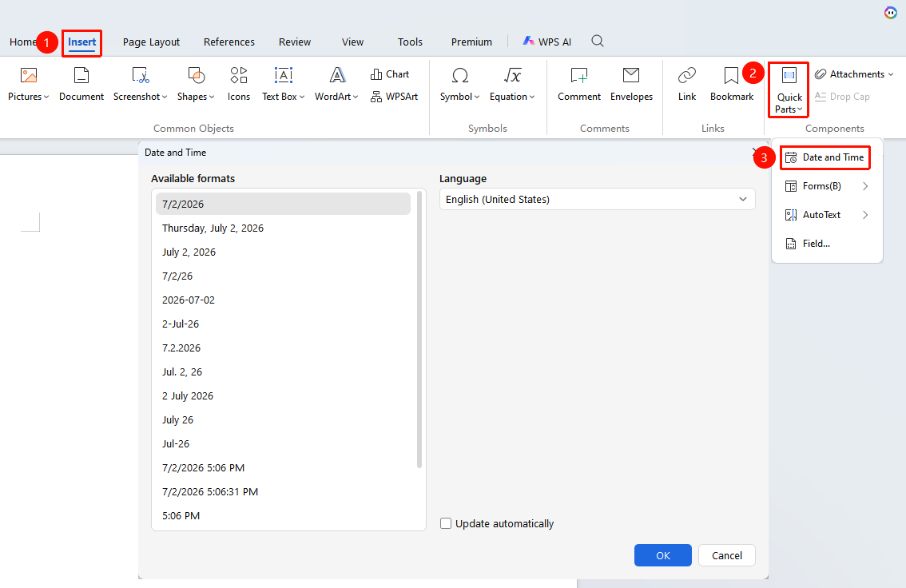
Task: Open the Tools tab
Action: pos(410,42)
